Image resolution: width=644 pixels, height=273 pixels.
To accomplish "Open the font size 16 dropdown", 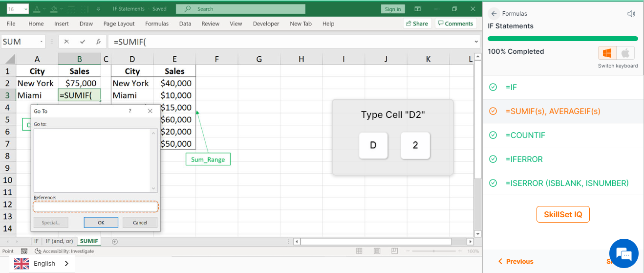I will coord(25,9).
